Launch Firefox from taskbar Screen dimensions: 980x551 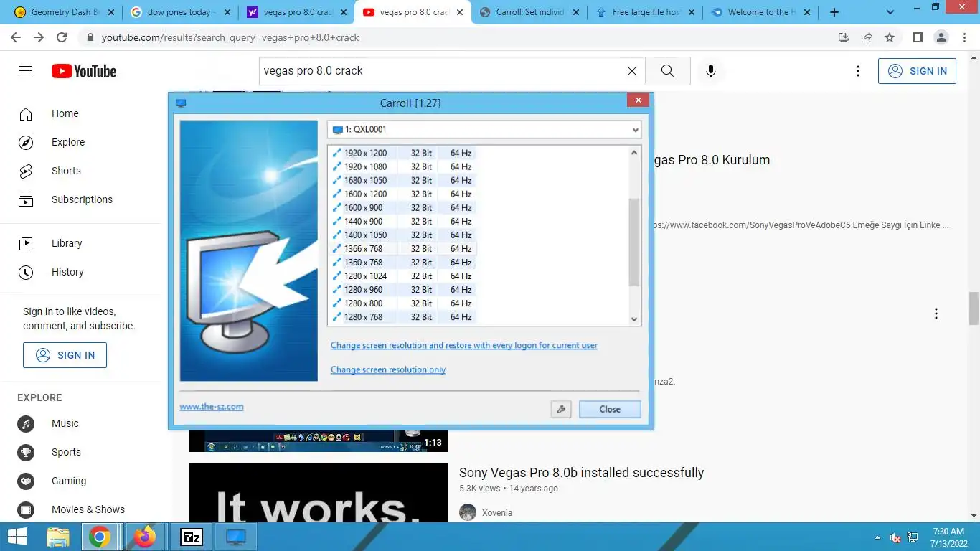tap(145, 537)
